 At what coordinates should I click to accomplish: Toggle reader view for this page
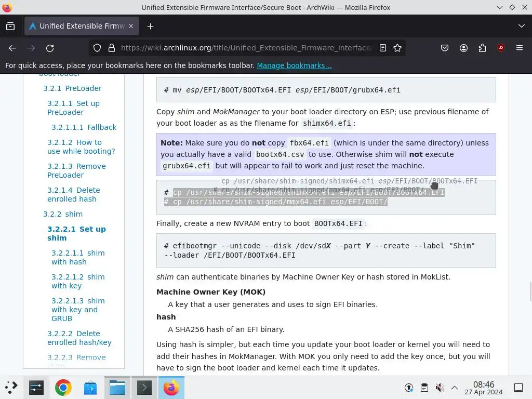pos(383,48)
